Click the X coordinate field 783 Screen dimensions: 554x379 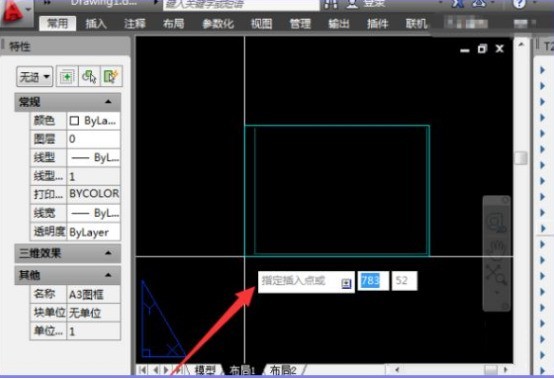coord(373,281)
